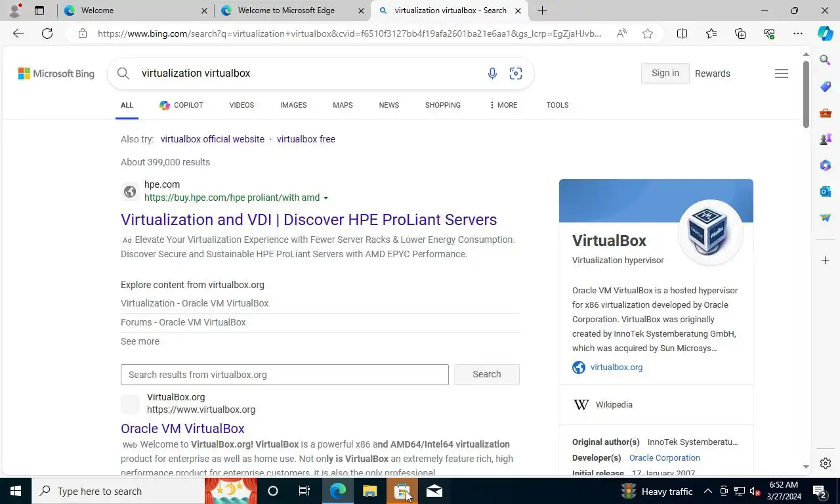The height and width of the screenshot is (504, 840).
Task: Open virtualbox.org link in knowledge panel
Action: [x=616, y=367]
